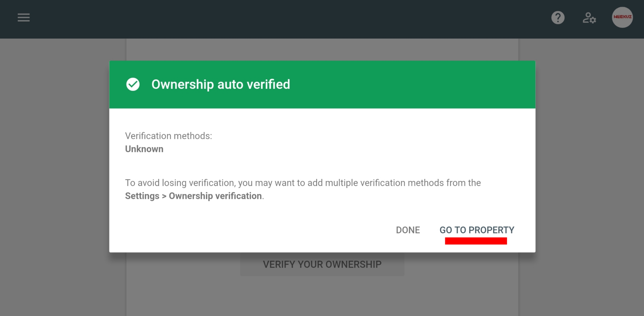
Task: Open the user settings icon
Action: (x=589, y=18)
